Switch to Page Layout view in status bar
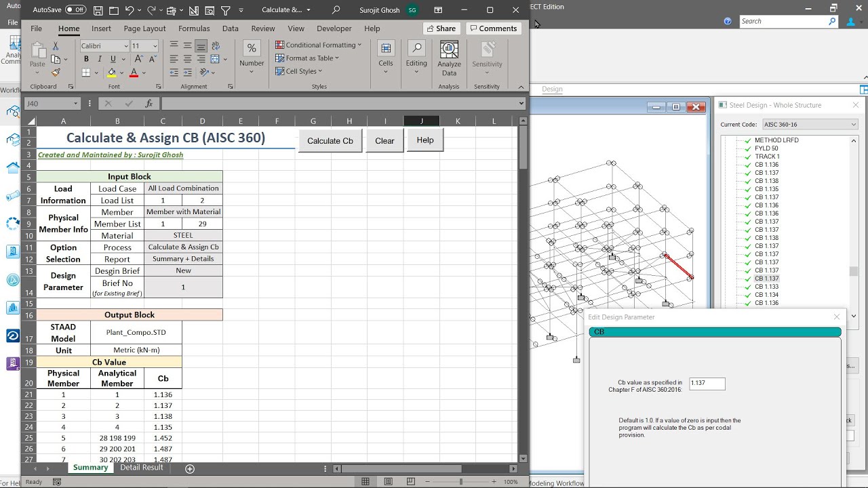The height and width of the screenshot is (488, 868). (x=387, y=482)
